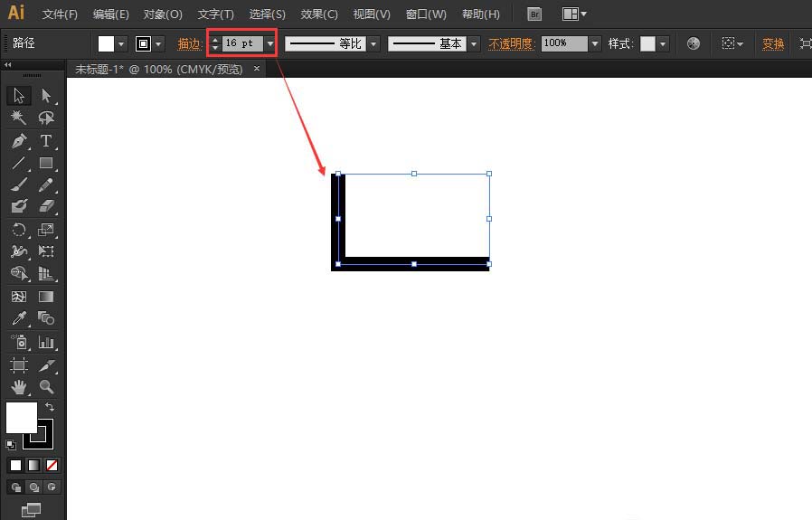The width and height of the screenshot is (812, 520).
Task: Choose the Eraser tool
Action: coord(46,207)
